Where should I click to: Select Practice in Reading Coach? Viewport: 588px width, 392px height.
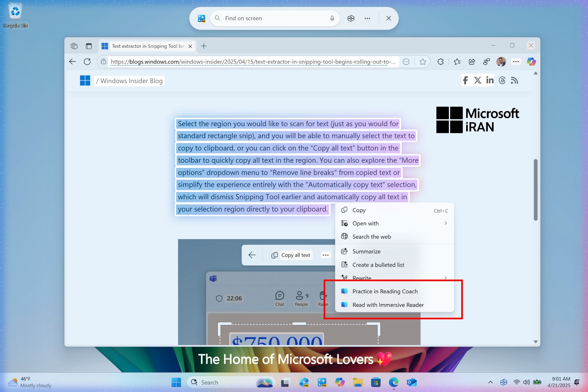tap(395, 291)
